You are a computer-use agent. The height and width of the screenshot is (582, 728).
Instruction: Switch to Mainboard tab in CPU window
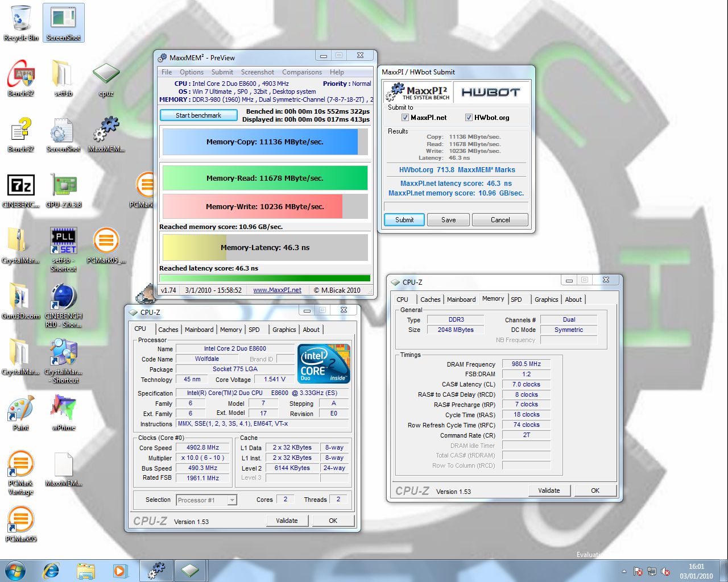click(x=199, y=330)
